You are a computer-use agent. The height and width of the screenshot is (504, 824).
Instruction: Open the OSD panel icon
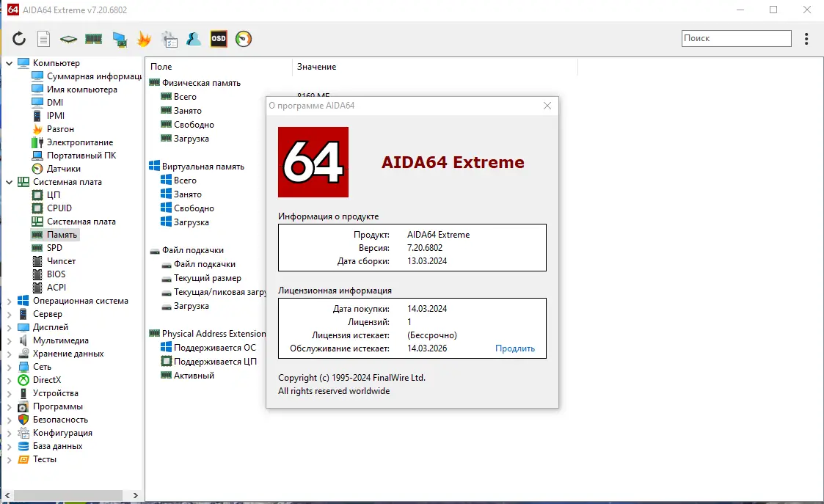[219, 39]
